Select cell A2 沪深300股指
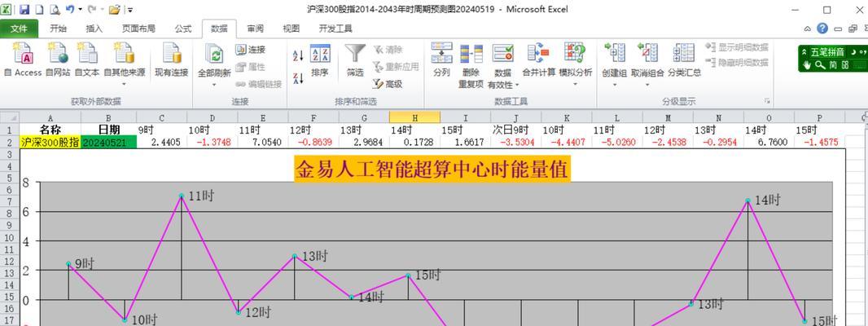The height and width of the screenshot is (326, 868). click(50, 142)
